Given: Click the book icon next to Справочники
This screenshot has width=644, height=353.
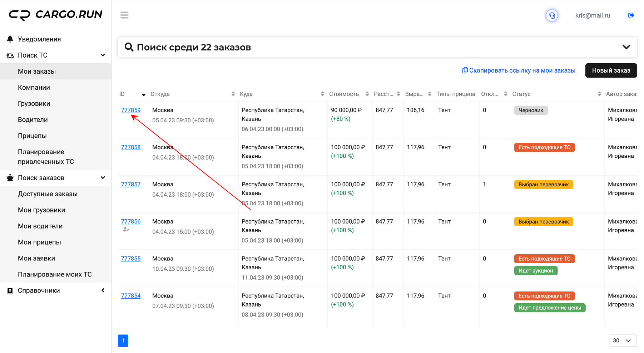Looking at the screenshot, I should (10, 291).
